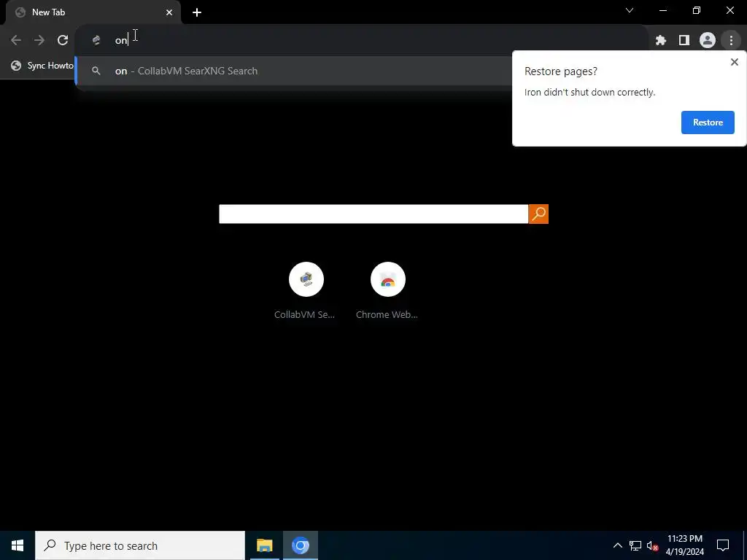
Task: Open the Chrome Web... store shortcut tile
Action: click(387, 292)
